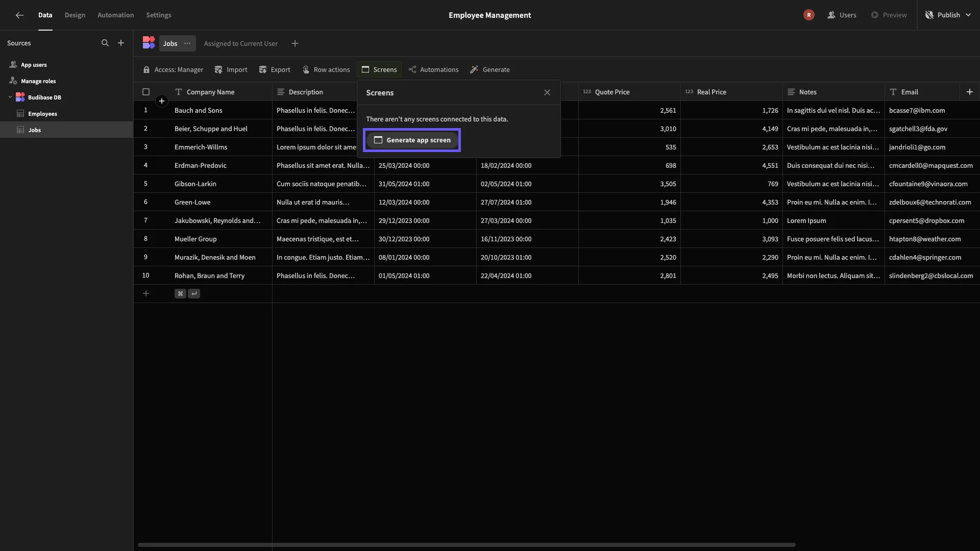
Task: Open Automations panel
Action: pos(433,70)
